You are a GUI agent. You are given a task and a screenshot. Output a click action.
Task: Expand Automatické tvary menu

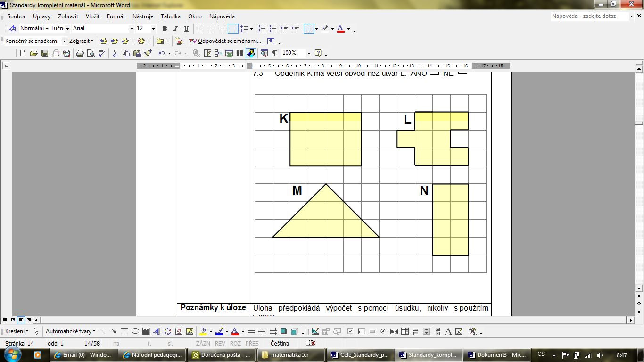coord(71,331)
